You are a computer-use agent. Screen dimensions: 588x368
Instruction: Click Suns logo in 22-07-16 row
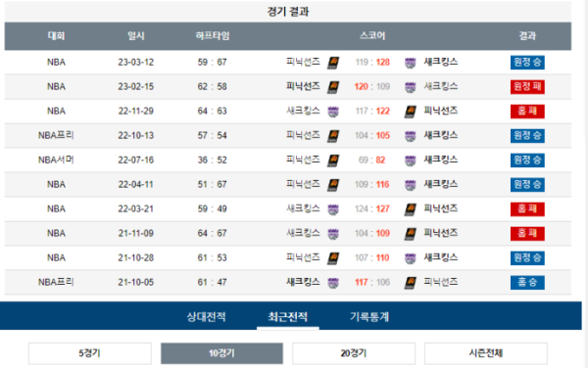coord(333,161)
